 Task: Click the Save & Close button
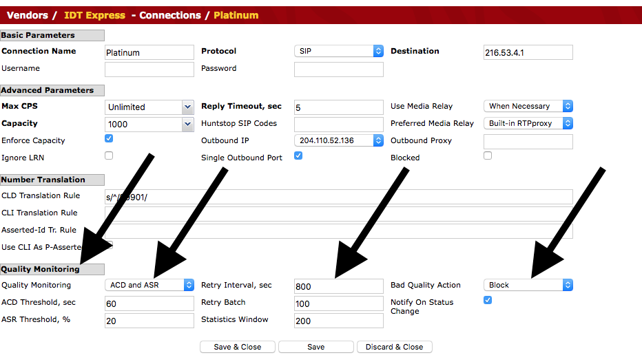pos(238,347)
